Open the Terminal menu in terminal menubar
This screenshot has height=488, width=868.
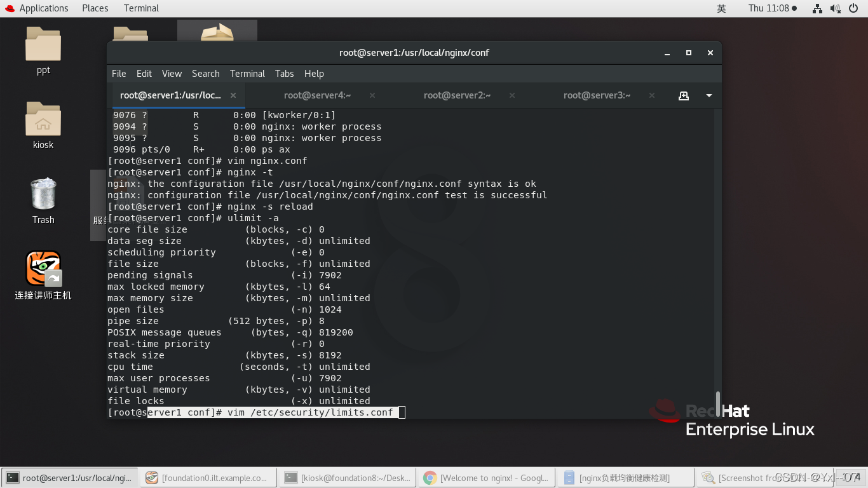click(x=247, y=74)
